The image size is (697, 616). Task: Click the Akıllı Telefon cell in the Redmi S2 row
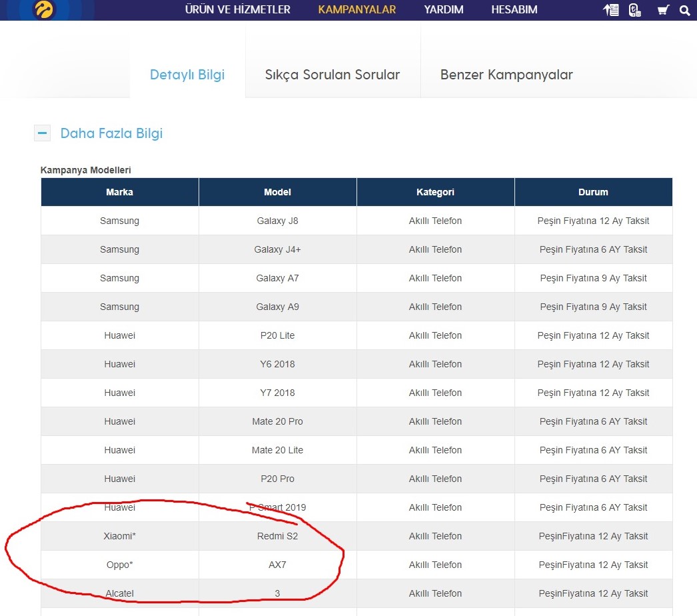click(435, 536)
